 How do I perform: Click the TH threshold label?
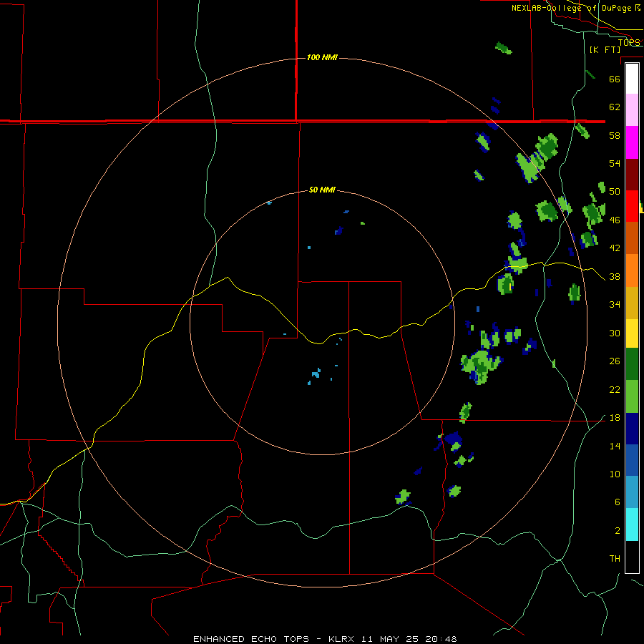pos(615,559)
